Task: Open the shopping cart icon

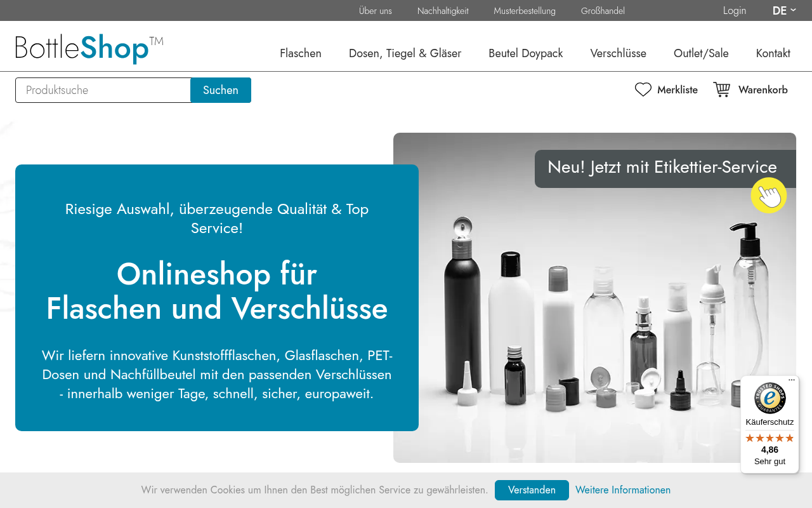Action: pos(722,90)
